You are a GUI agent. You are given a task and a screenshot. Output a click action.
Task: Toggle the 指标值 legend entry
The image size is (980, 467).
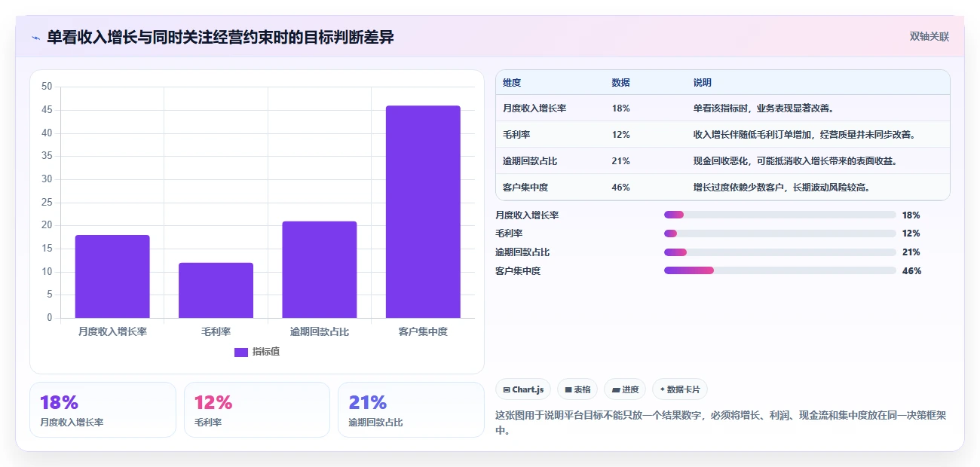(257, 352)
